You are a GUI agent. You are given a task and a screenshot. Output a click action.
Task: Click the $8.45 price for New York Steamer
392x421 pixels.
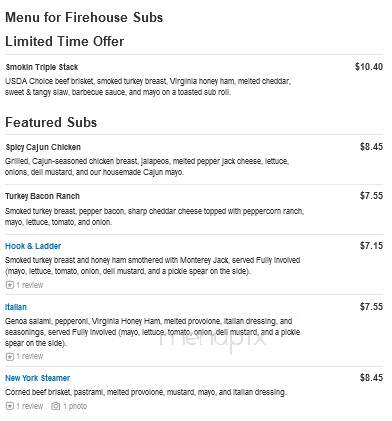click(x=371, y=378)
